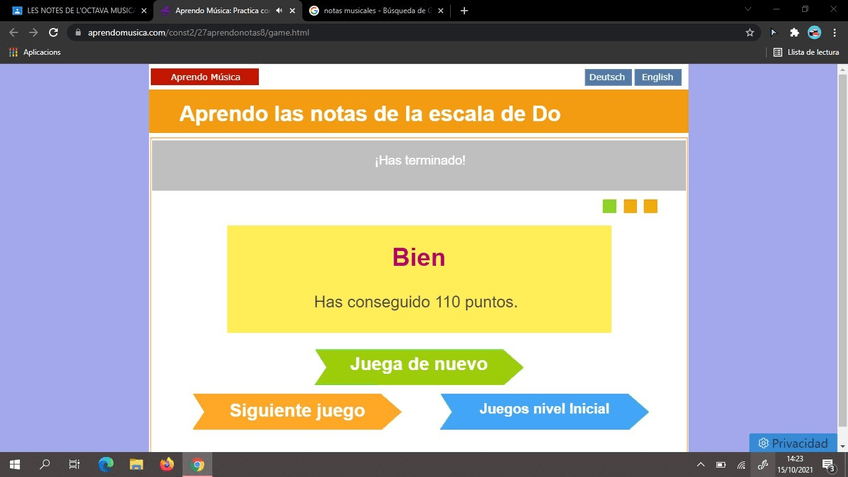Click the green progress square
The image size is (848, 477).
(610, 206)
